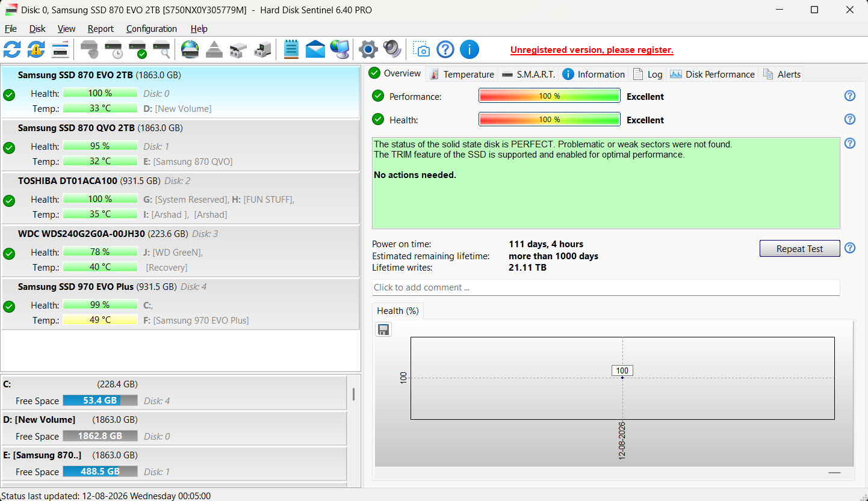The width and height of the screenshot is (868, 501).
Task: Switch to the Temperature tab
Action: [462, 74]
